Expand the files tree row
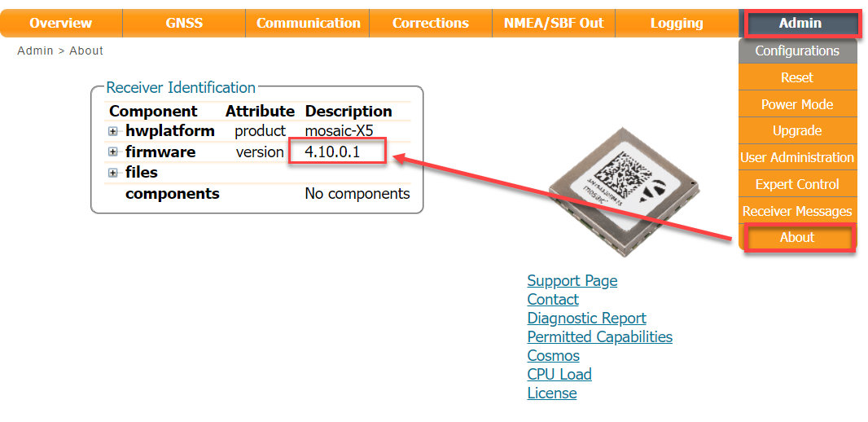The image size is (868, 422). 113,173
